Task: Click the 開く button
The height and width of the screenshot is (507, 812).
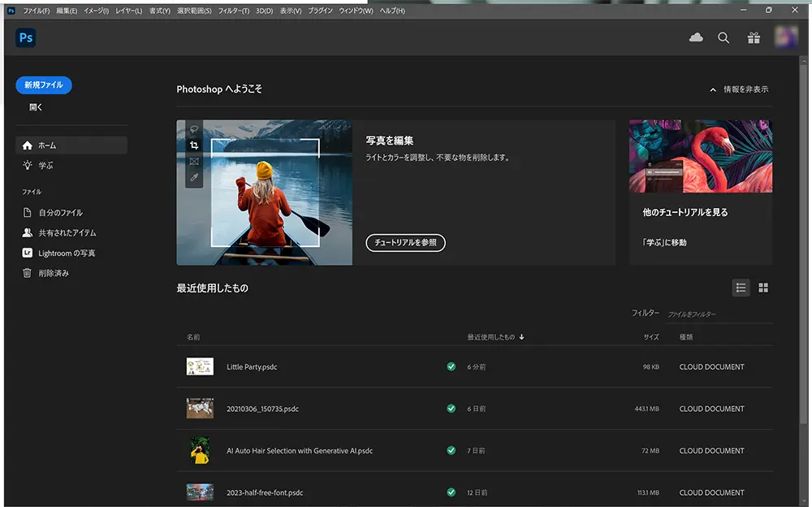Action: [36, 107]
